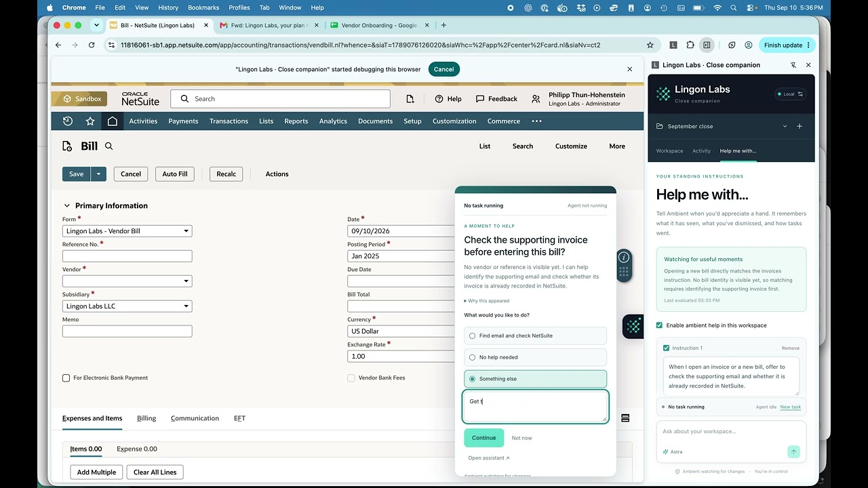Open the Save button dropdown arrow

98,174
